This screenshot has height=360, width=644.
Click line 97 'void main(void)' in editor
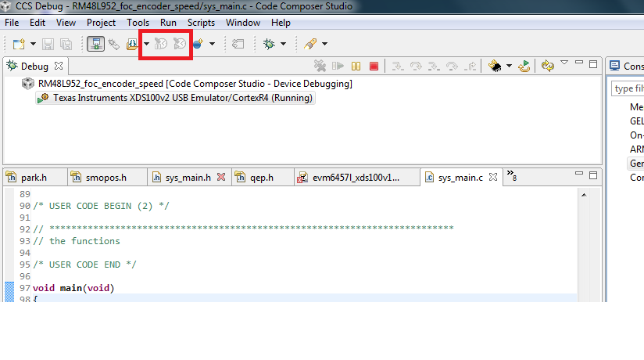coord(73,287)
